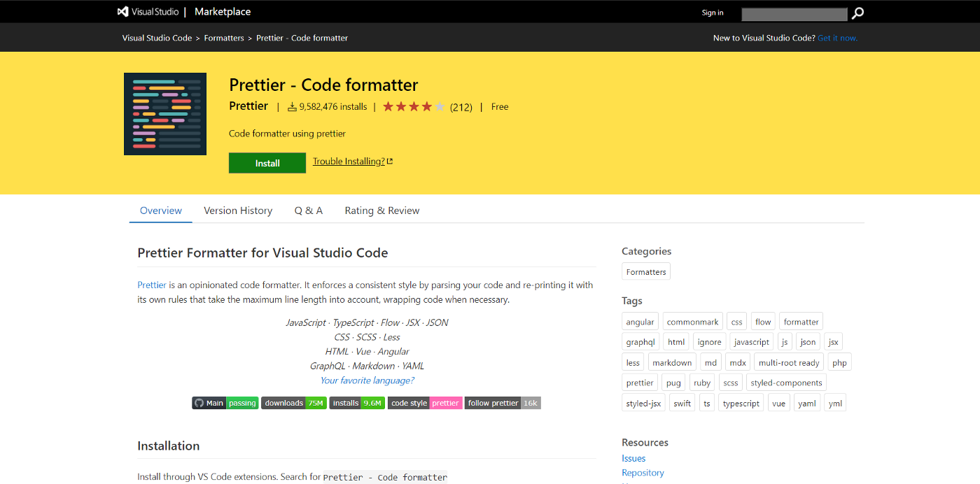Select the multi-root ready tag
This screenshot has height=484, width=980.
pyautogui.click(x=789, y=362)
